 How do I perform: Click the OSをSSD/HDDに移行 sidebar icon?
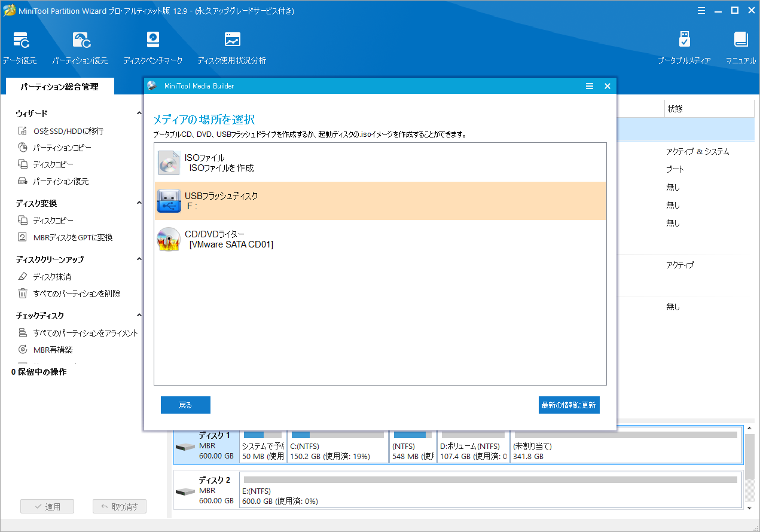pos(23,131)
